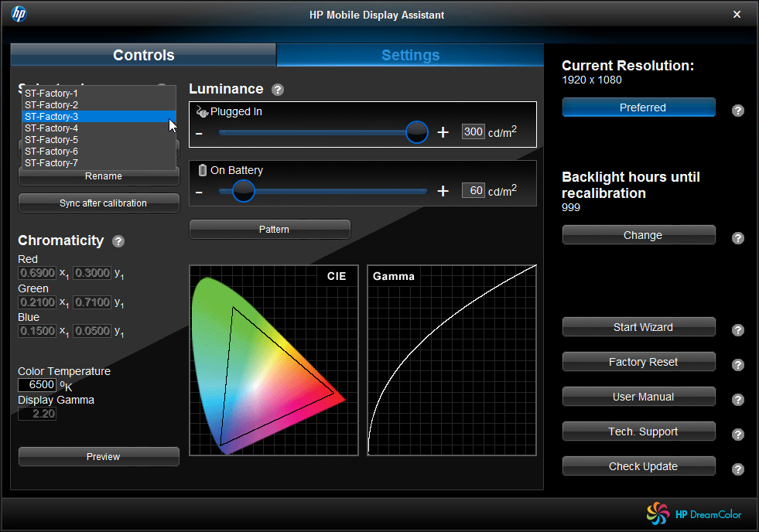
Task: Open the Controls tab
Action: pyautogui.click(x=143, y=55)
